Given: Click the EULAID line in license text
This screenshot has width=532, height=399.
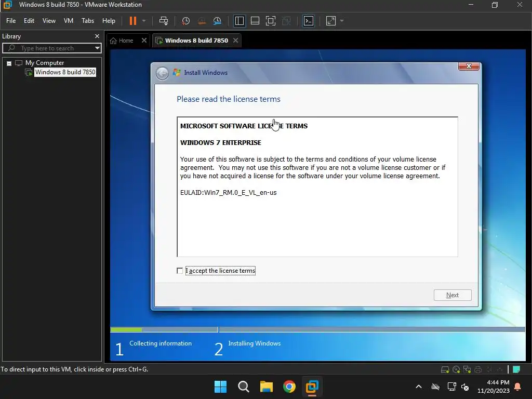Looking at the screenshot, I should [229, 192].
